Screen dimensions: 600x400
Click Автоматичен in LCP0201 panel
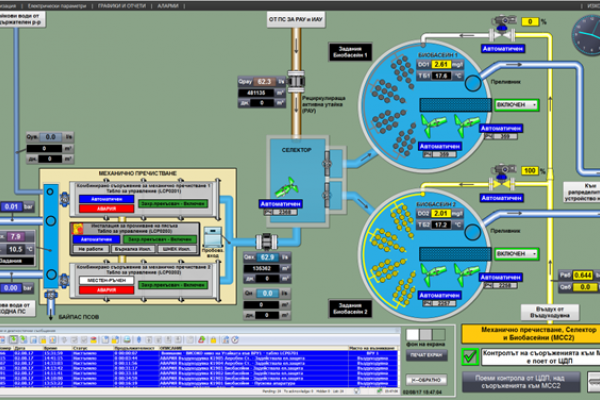pyautogui.click(x=106, y=199)
